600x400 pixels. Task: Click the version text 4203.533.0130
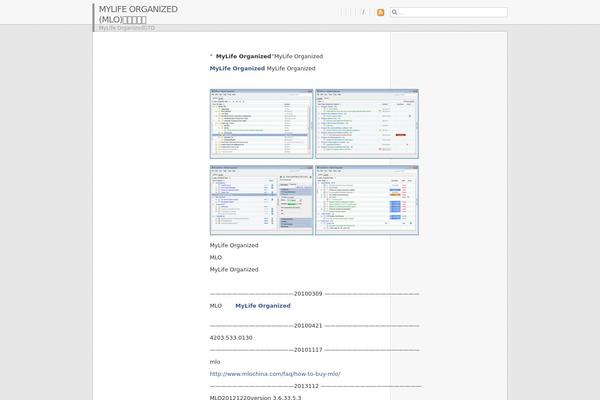pos(231,338)
